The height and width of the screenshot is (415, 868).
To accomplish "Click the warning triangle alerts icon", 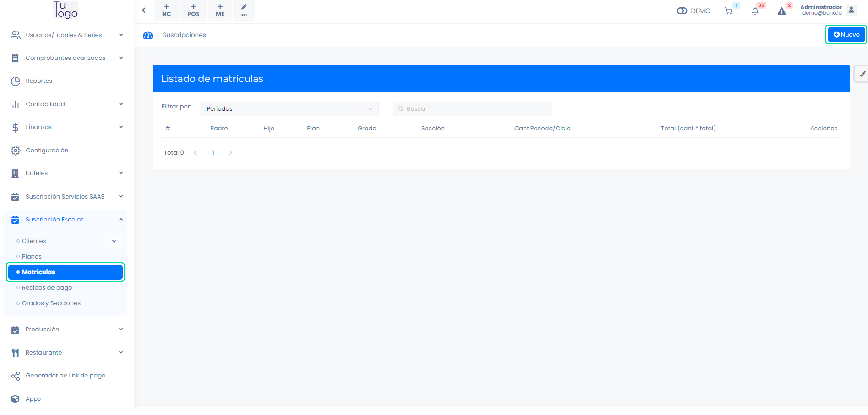I will click(781, 11).
